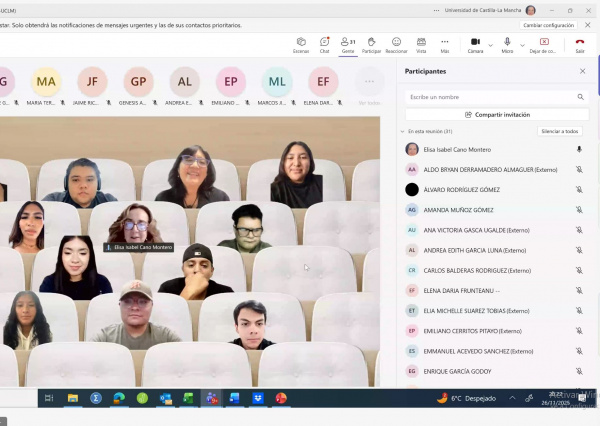Select the Gente tab in the toolbar
This screenshot has height=426, width=600.
coord(348,44)
